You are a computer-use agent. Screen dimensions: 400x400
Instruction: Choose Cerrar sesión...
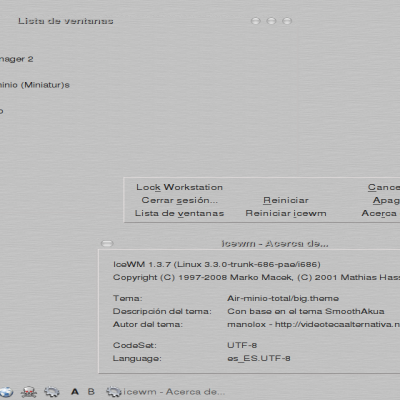pyautogui.click(x=179, y=200)
